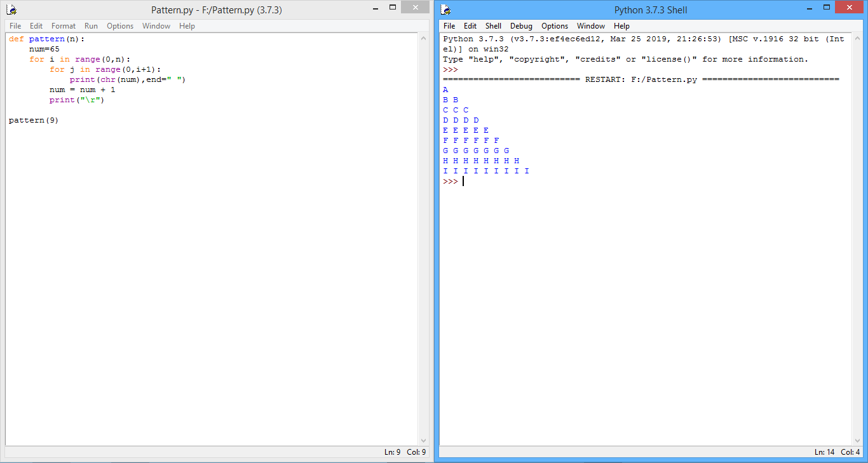This screenshot has width=868, height=463.
Task: Open Edit menu in Python Shell window
Action: [470, 26]
